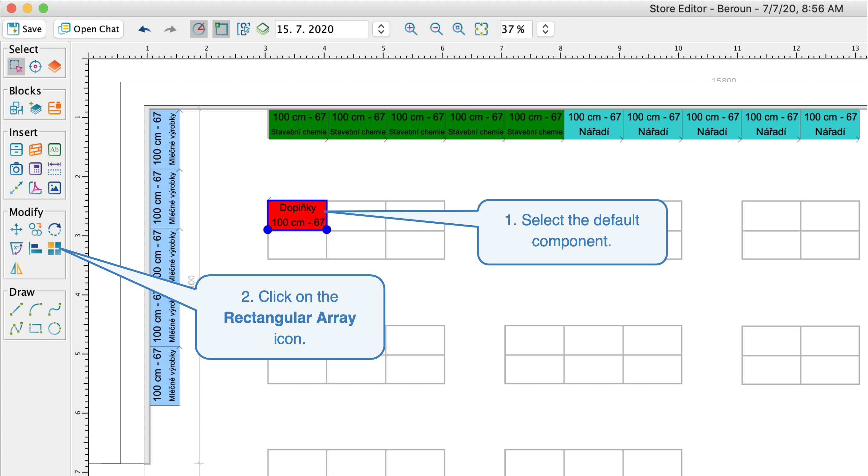Insert a camera snapshot element

click(x=16, y=169)
